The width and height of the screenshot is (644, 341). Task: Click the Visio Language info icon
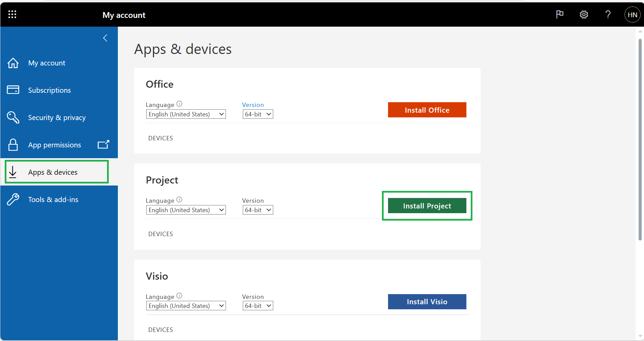point(179,296)
